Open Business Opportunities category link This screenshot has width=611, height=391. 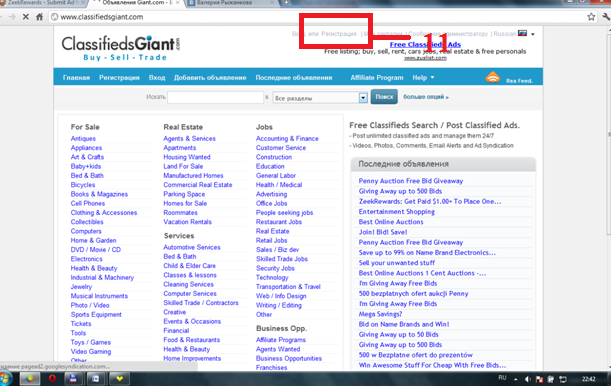click(289, 358)
